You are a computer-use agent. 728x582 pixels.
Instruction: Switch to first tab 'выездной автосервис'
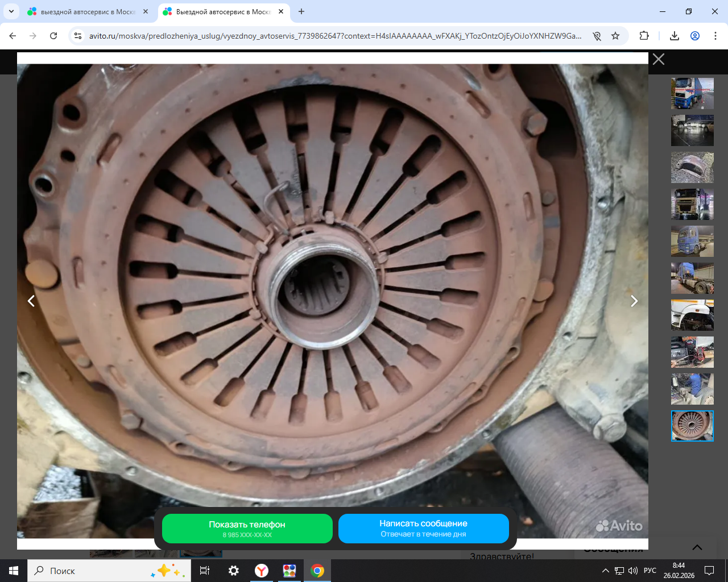85,11
